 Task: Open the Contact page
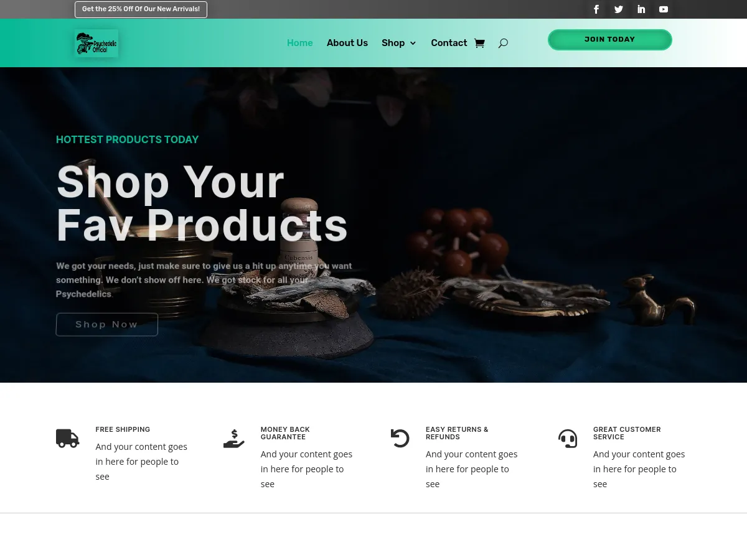(449, 43)
